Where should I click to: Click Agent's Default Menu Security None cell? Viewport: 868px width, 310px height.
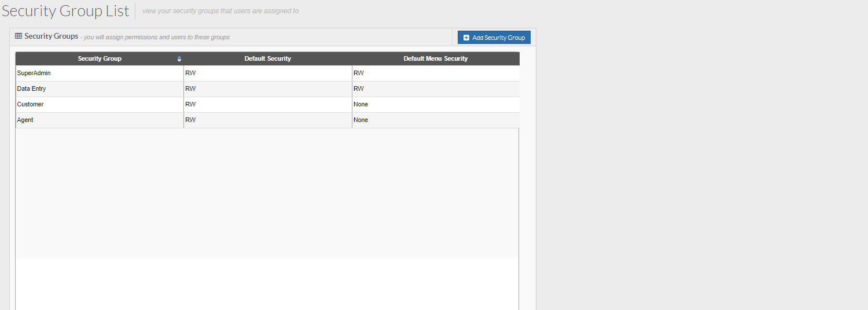pos(361,120)
